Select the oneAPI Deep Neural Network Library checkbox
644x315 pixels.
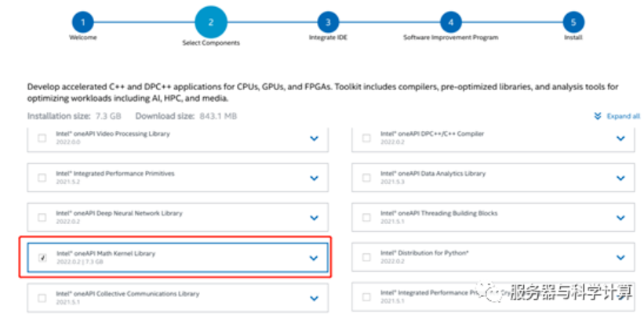[42, 217]
